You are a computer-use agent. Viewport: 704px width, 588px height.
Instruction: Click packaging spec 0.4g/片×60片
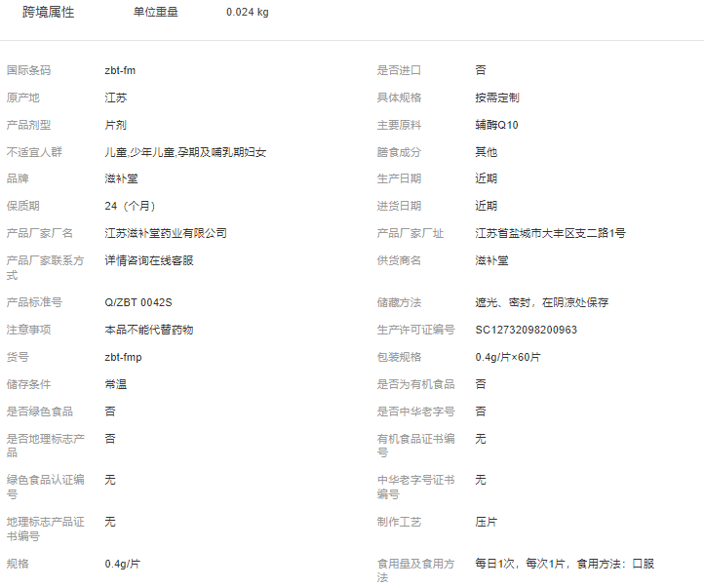pos(508,357)
